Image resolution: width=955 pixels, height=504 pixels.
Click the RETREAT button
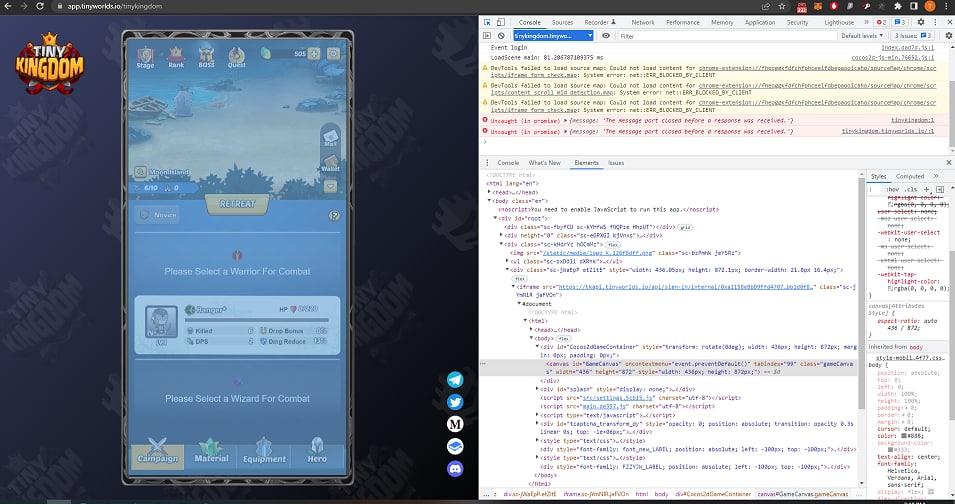[238, 204]
